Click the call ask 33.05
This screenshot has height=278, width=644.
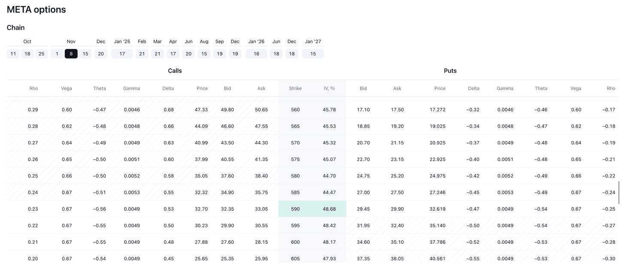261,209
